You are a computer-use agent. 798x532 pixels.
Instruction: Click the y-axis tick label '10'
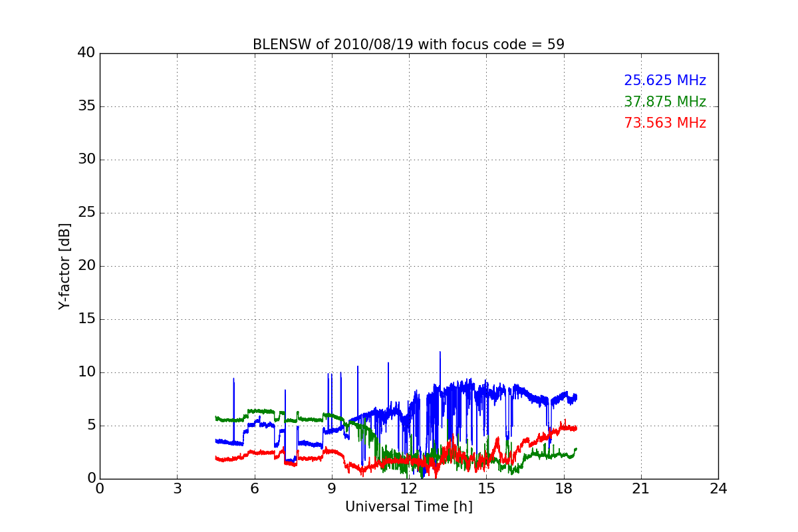(86, 372)
